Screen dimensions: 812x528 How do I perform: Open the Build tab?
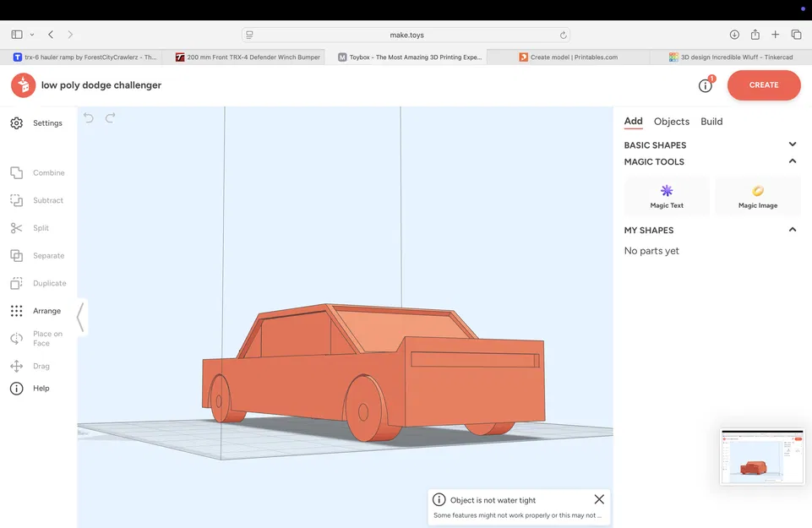click(x=711, y=122)
